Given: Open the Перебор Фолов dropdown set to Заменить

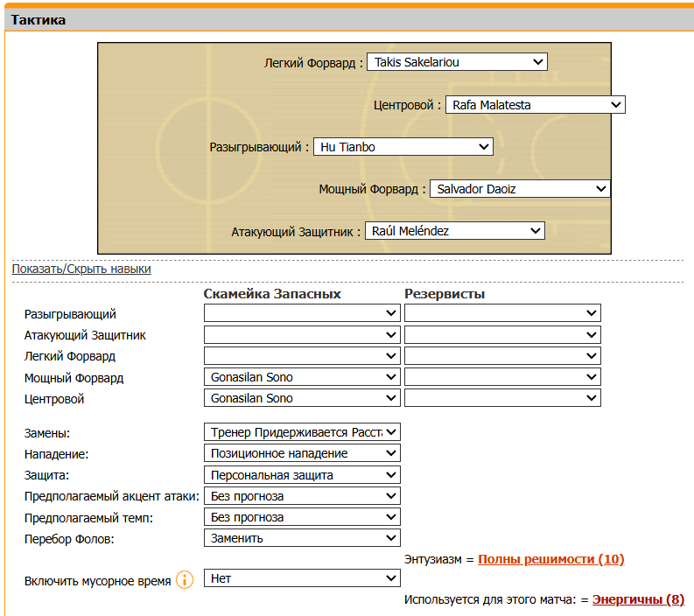Looking at the screenshot, I should coord(302,538).
